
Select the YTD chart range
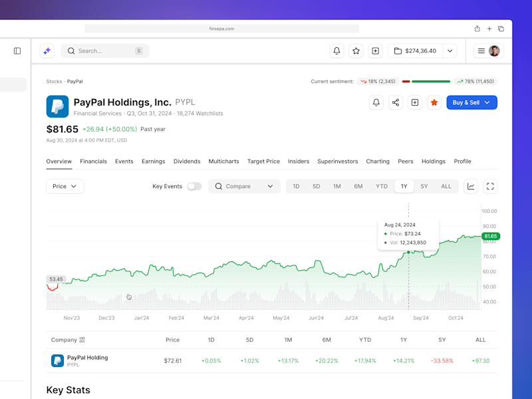pos(382,186)
